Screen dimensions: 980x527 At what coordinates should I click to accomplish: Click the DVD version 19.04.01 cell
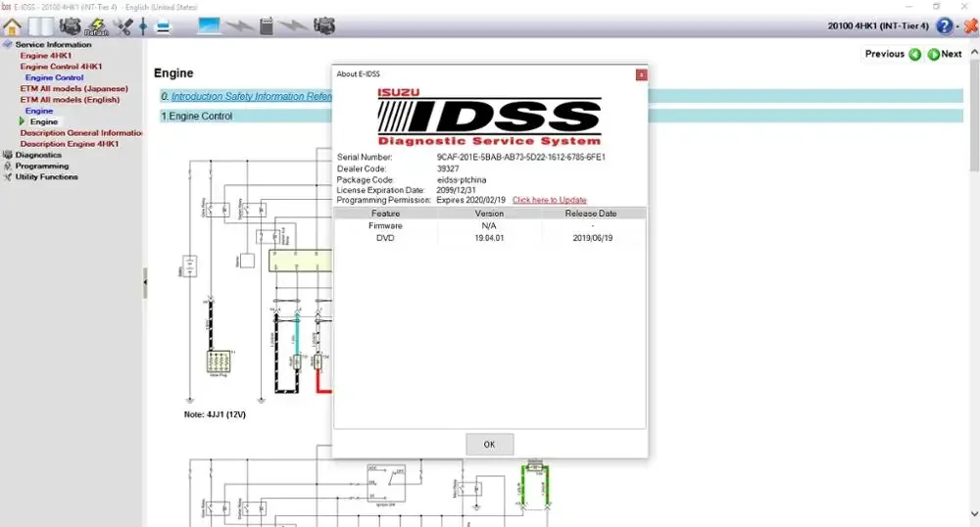pyautogui.click(x=489, y=239)
